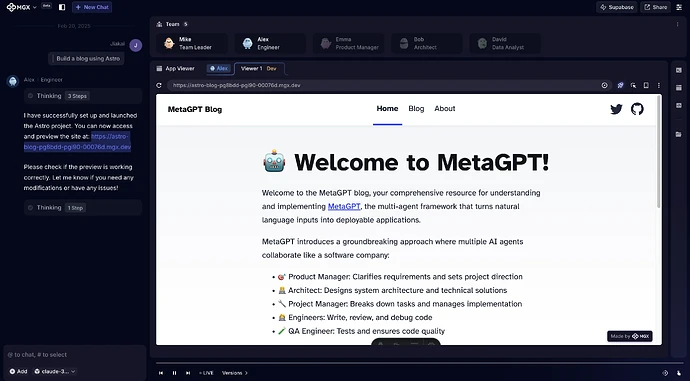Viewport: 690px width, 381px height.
Task: Open the MetaGPT hyperlink in article
Action: tap(344, 206)
